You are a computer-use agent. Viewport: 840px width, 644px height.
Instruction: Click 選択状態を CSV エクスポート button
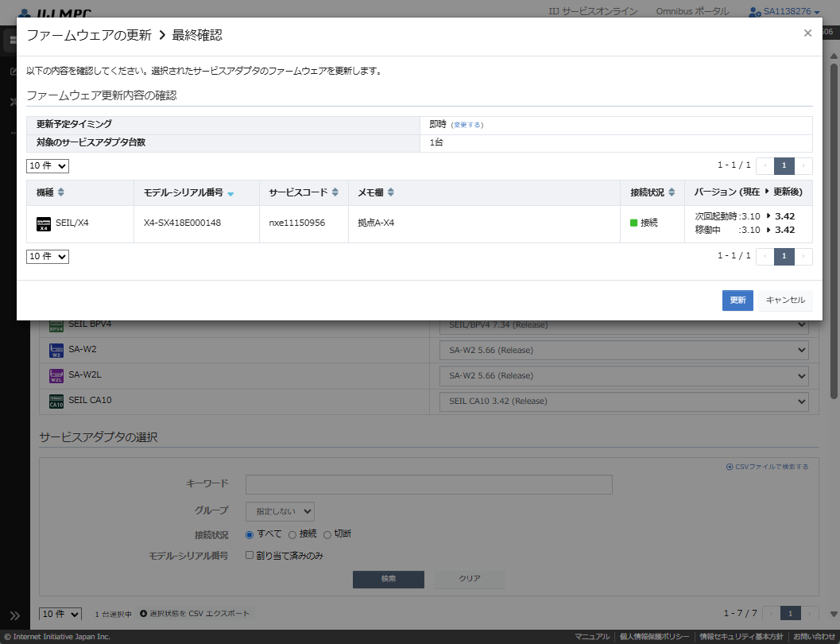pos(195,614)
